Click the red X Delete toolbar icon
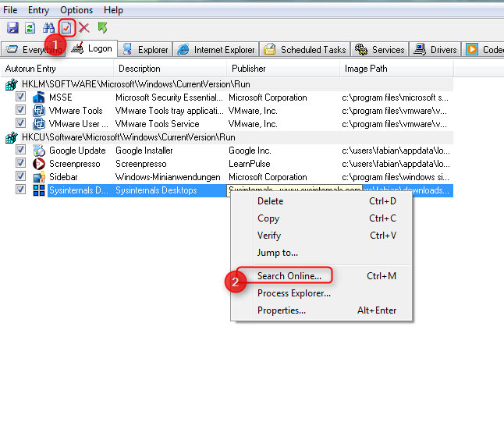Screen dimensions: 504x429 point(84,28)
